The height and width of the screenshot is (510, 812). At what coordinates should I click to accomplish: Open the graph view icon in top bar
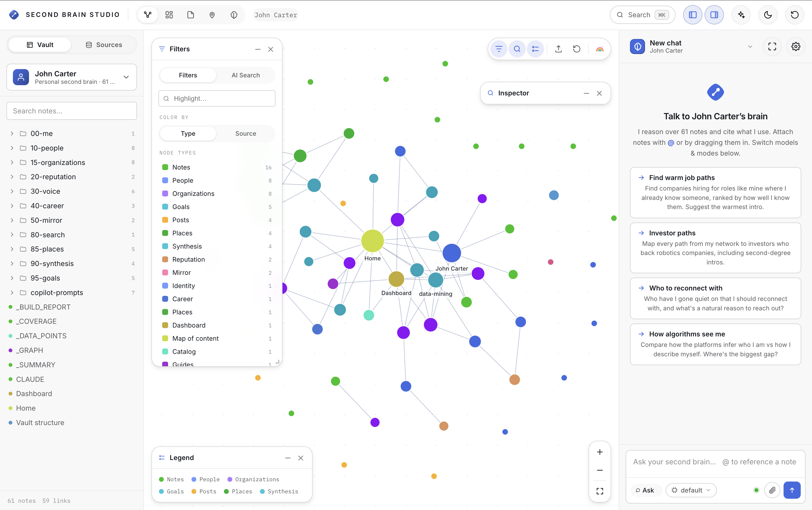[x=148, y=15]
